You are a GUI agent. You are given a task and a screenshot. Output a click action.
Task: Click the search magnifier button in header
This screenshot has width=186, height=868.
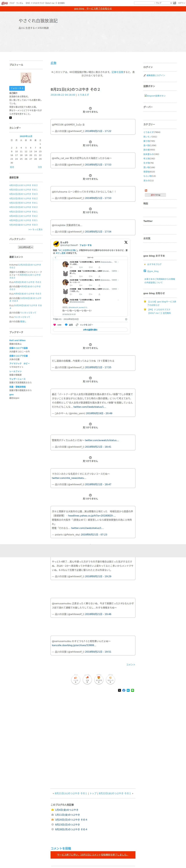click(x=175, y=3)
